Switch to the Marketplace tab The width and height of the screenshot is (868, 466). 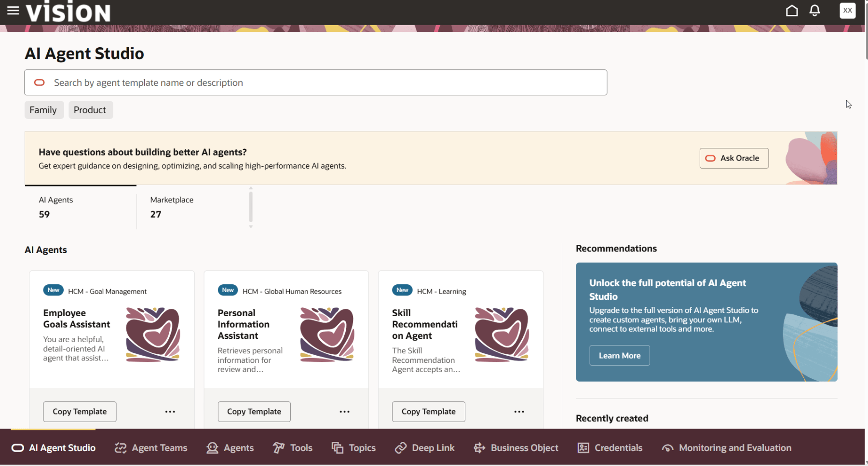pos(172,207)
